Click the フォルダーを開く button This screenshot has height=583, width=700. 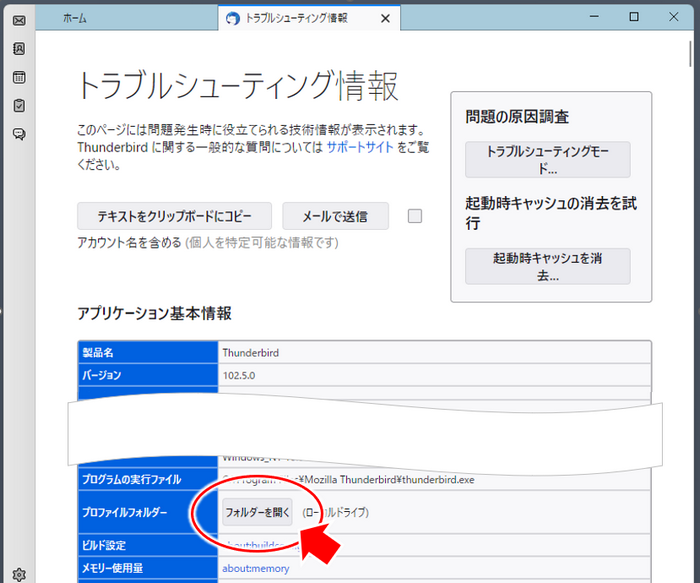tap(257, 512)
